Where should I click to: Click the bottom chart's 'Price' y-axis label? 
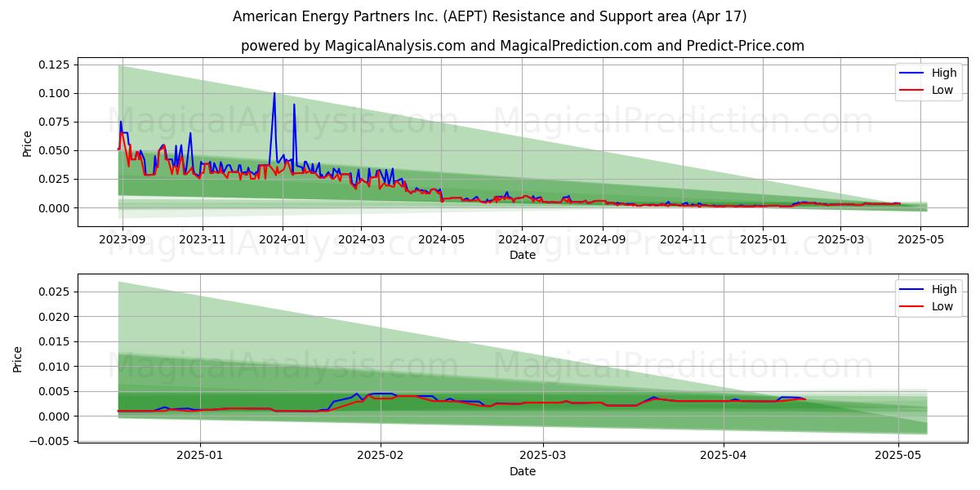18,359
